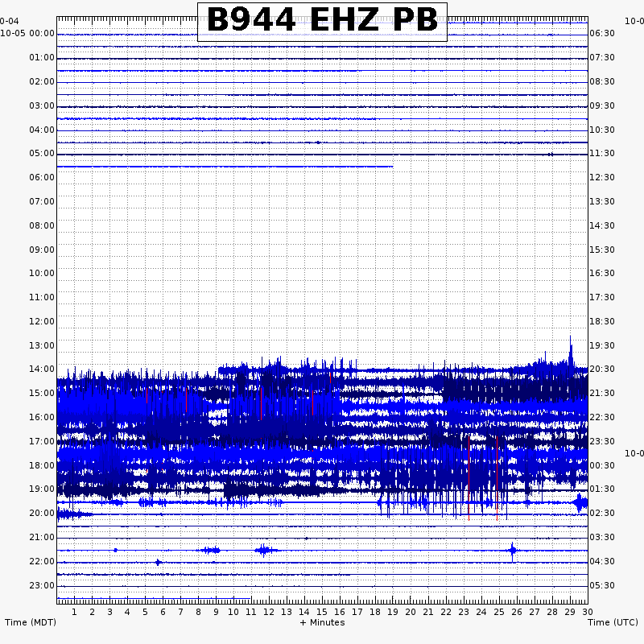Image resolution: width=644 pixels, height=644 pixels.
Task: Select the 00:30 UTC time label
Action: pyautogui.click(x=602, y=465)
